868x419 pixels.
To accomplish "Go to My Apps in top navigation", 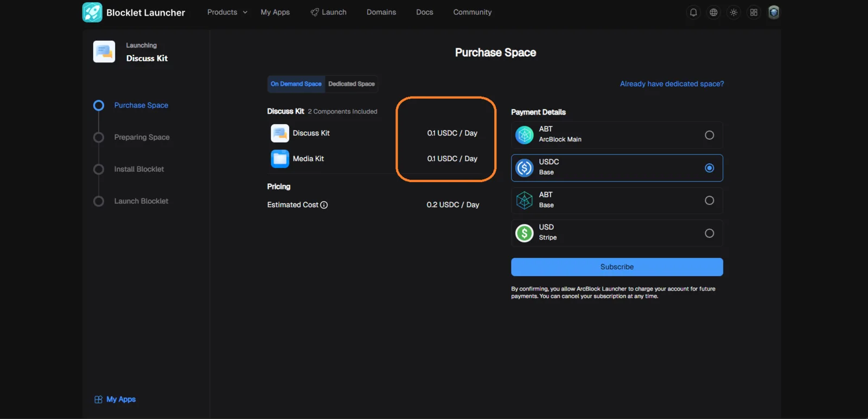I will click(275, 12).
